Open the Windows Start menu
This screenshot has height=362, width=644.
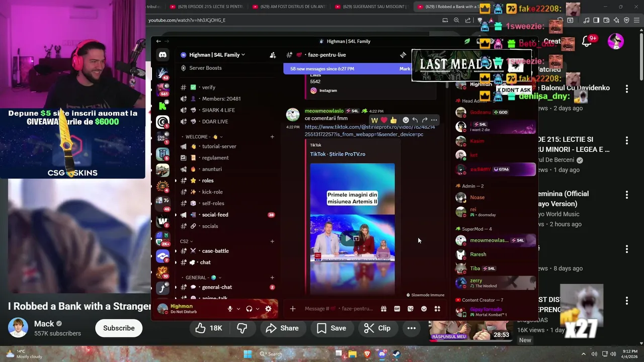(248, 354)
